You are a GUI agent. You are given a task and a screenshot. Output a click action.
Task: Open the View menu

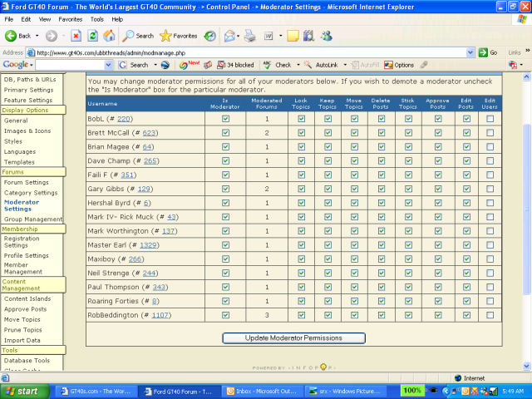pyautogui.click(x=44, y=19)
